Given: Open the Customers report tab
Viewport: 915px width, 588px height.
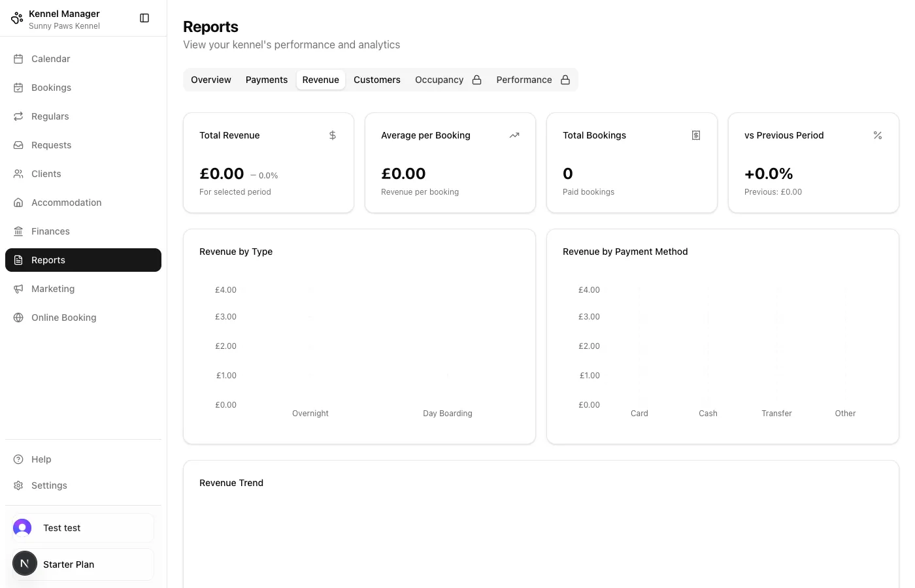Looking at the screenshot, I should (377, 79).
